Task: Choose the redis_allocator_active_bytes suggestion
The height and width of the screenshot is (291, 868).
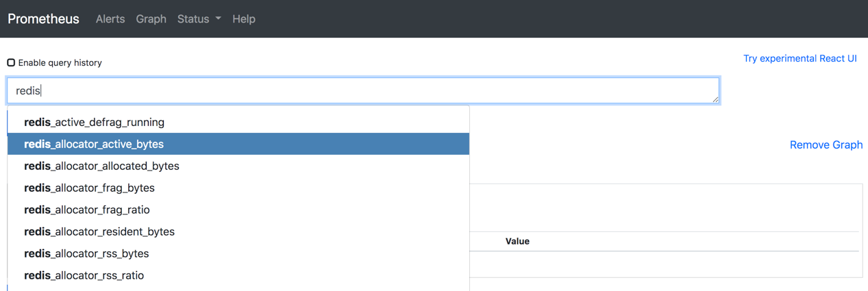Action: click(238, 144)
